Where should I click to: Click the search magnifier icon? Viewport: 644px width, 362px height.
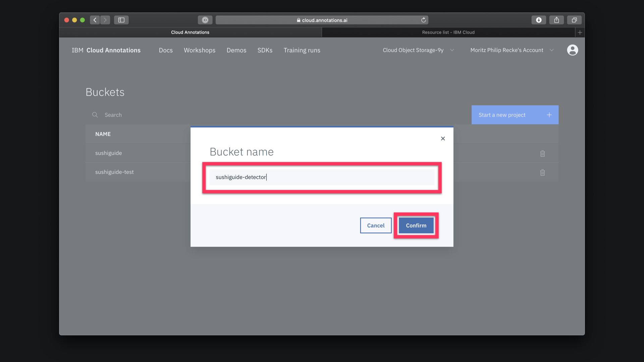pyautogui.click(x=95, y=115)
